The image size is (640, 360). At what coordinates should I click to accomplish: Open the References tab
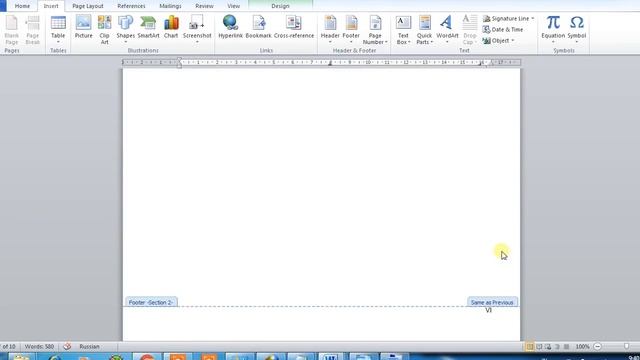(131, 6)
